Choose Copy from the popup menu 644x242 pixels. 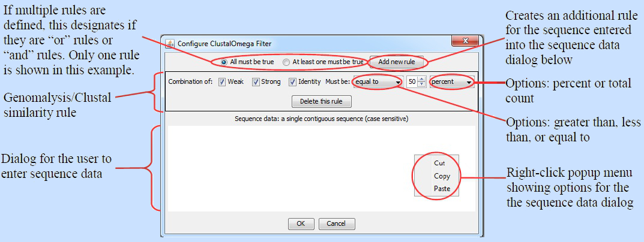pos(442,176)
